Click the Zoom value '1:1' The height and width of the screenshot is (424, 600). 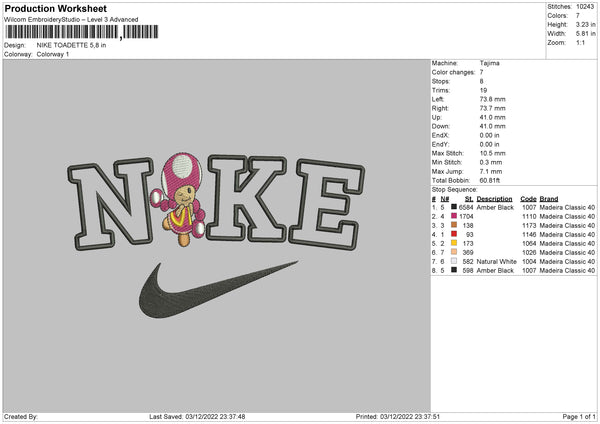point(580,42)
